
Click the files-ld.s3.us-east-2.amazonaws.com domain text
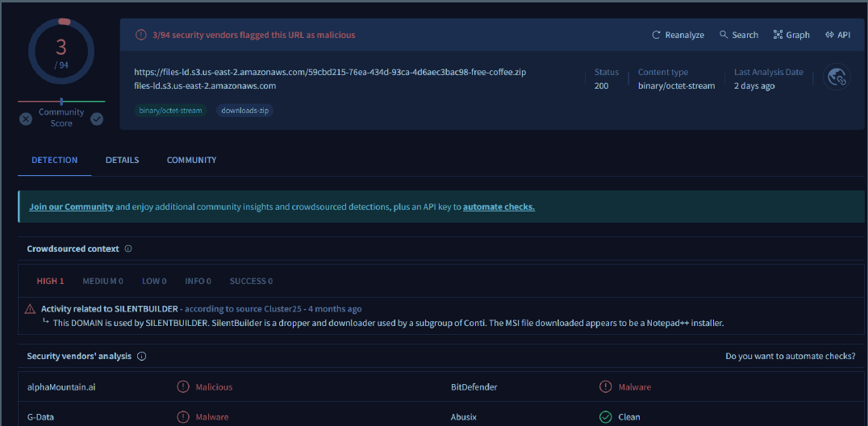205,86
